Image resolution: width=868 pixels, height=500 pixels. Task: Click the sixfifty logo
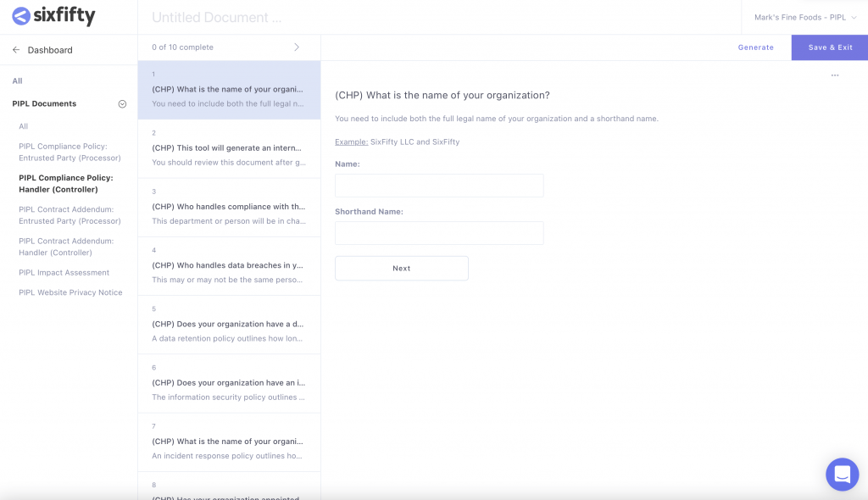[53, 16]
